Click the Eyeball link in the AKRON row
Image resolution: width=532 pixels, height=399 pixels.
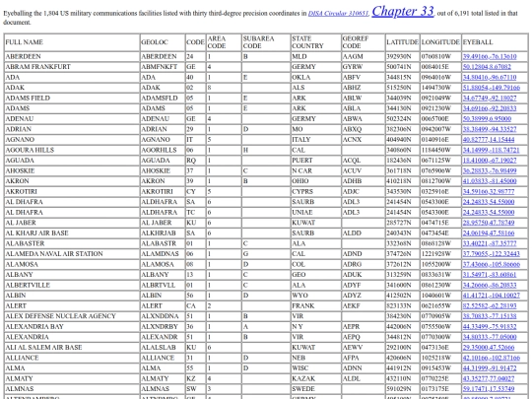click(490, 181)
